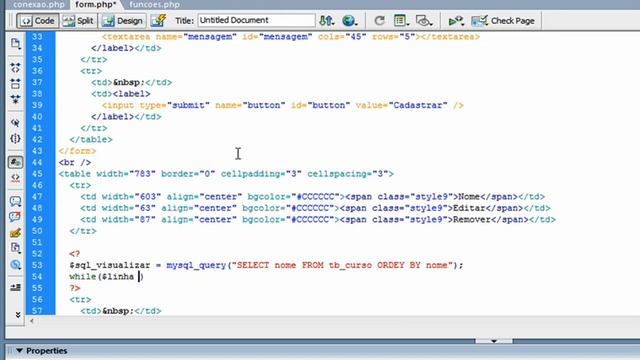The width and height of the screenshot is (640, 360).
Task: Click the Remove Comment icon
Action: click(x=15, y=217)
